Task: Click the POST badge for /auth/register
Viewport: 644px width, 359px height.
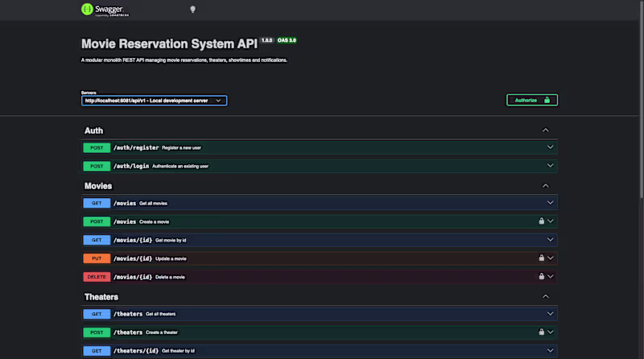Action: [x=97, y=148]
